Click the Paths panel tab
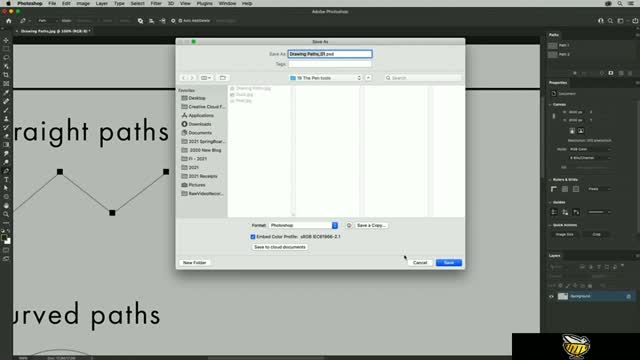640x360 pixels. point(553,35)
